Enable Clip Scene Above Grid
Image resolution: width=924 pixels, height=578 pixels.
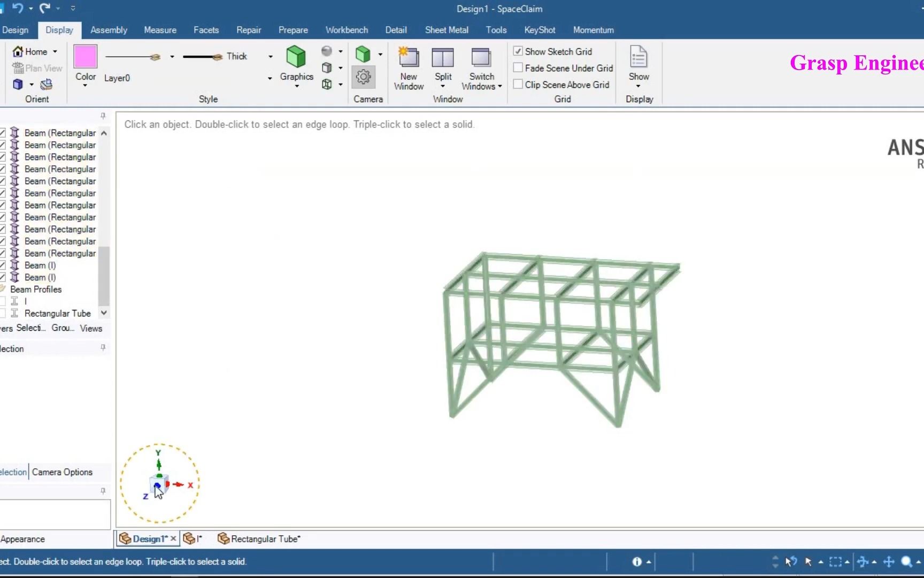(517, 84)
